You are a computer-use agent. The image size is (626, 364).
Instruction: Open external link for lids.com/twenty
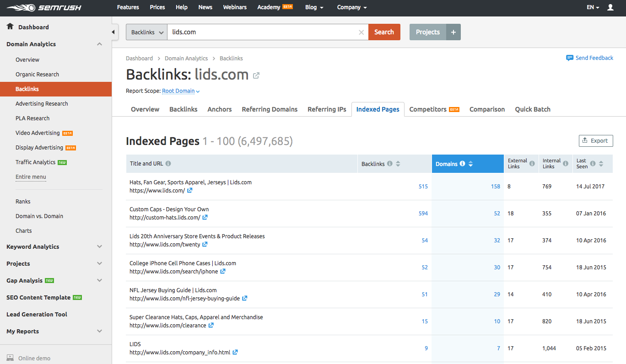click(x=205, y=245)
